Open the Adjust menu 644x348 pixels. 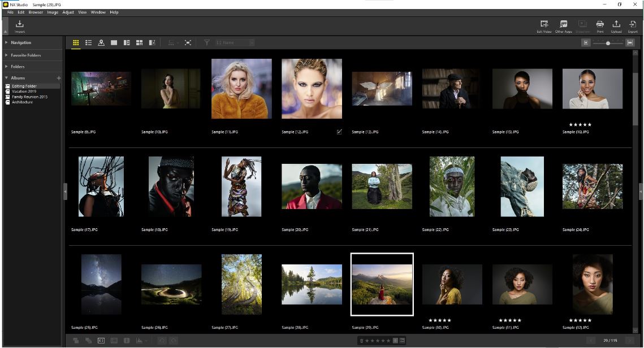[x=68, y=12]
